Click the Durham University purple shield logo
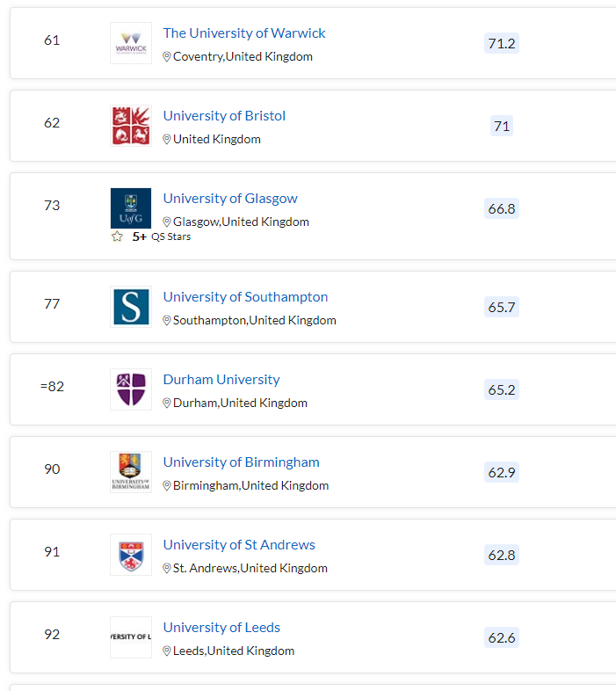The height and width of the screenshot is (691, 616). pyautogui.click(x=131, y=389)
